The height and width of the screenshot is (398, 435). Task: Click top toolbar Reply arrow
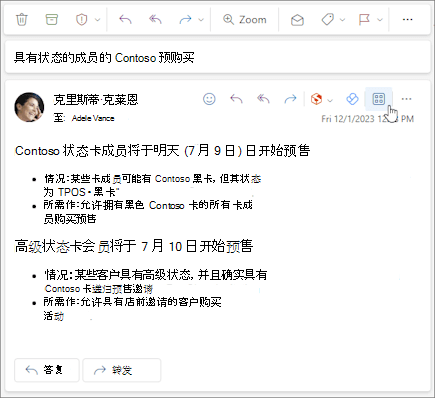(125, 19)
